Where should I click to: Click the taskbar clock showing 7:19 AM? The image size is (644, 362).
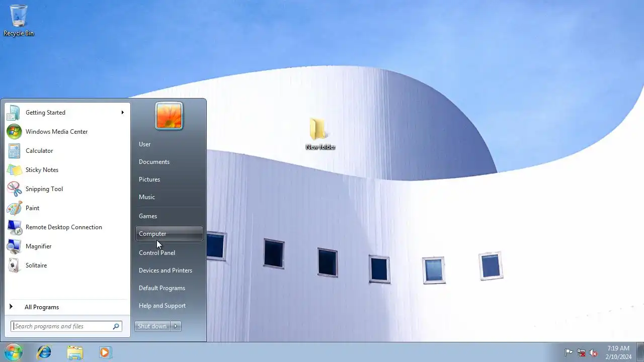[x=618, y=352]
